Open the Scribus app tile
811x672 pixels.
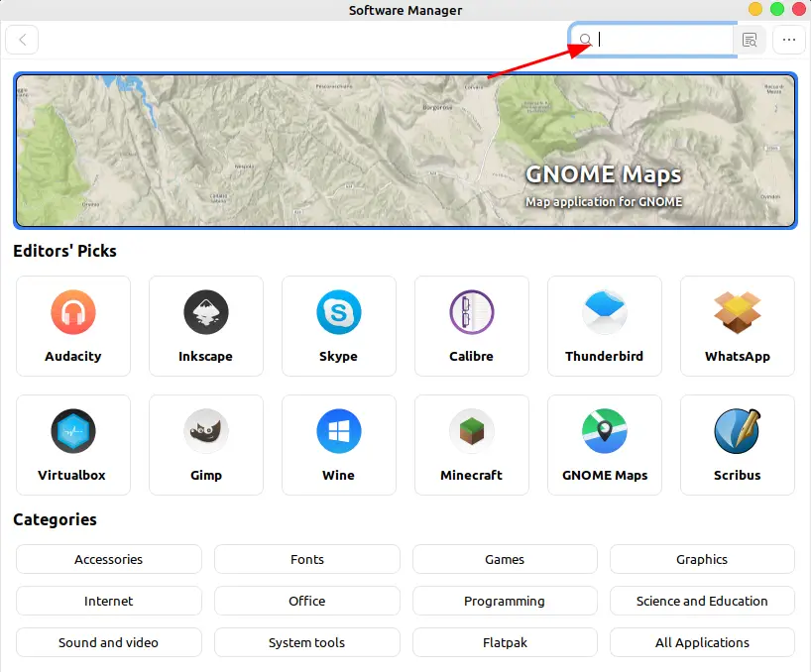tap(738, 445)
